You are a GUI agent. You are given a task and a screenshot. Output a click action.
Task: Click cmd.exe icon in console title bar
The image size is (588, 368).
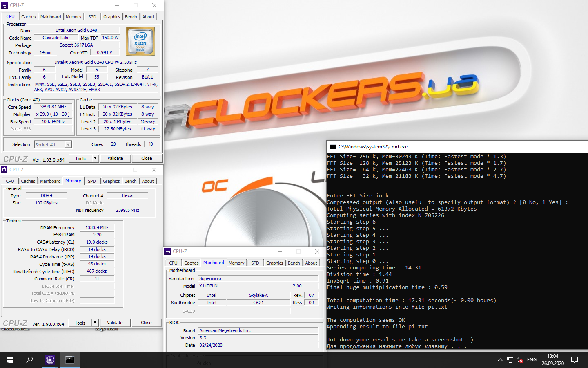click(x=333, y=147)
